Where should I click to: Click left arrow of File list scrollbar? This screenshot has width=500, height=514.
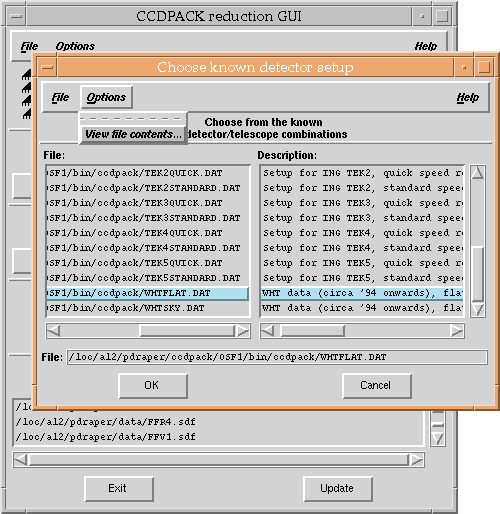tap(54, 331)
